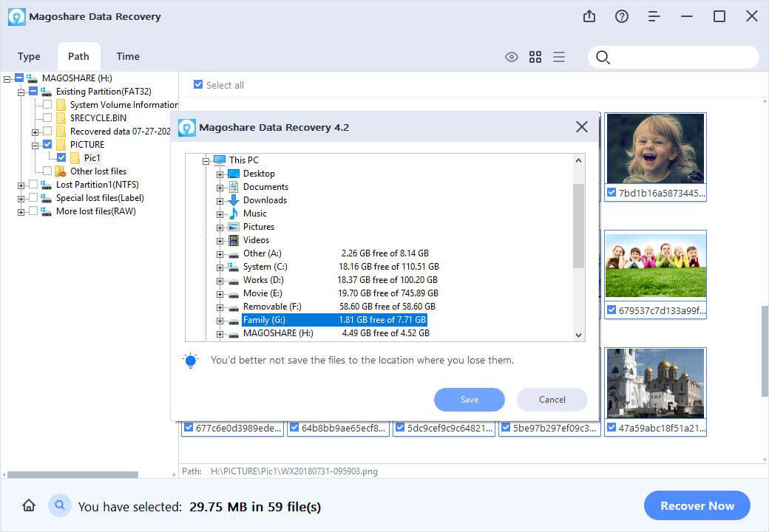
Task: Click the Lost Partition1(NTFS) drive icon
Action: point(46,185)
